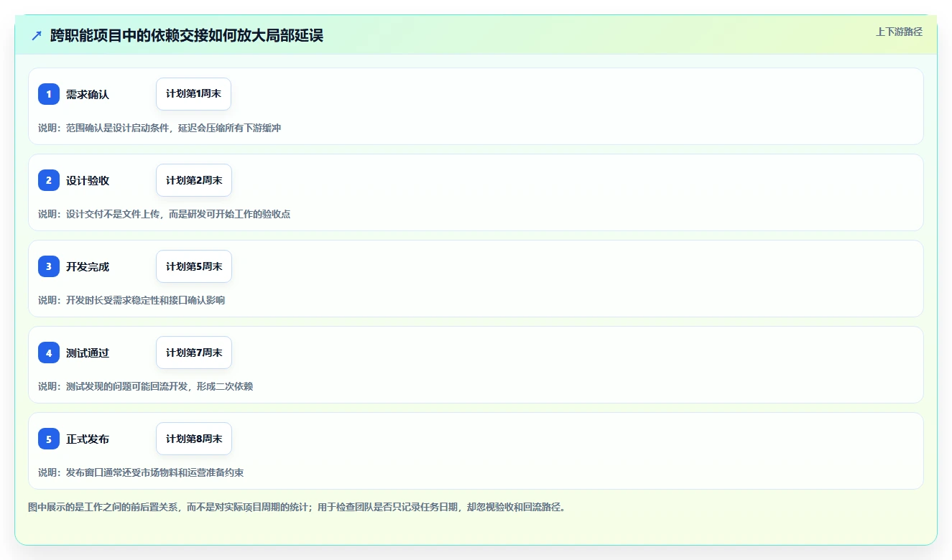This screenshot has width=952, height=560.
Task: Select step badge 3 for 开发完成
Action: coord(49,266)
